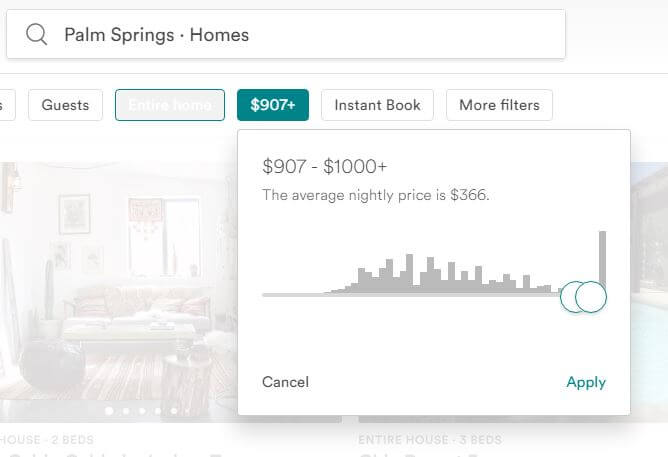Select the maximum price slider handle

(x=591, y=297)
